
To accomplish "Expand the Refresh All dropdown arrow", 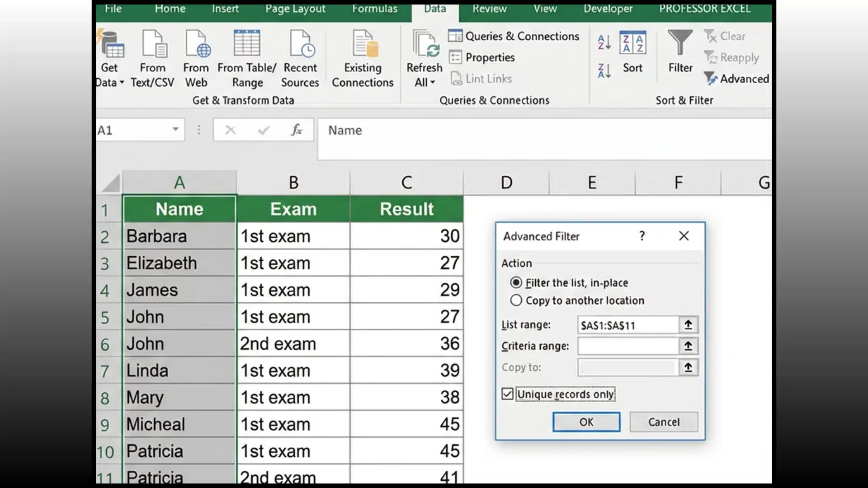I will [433, 82].
